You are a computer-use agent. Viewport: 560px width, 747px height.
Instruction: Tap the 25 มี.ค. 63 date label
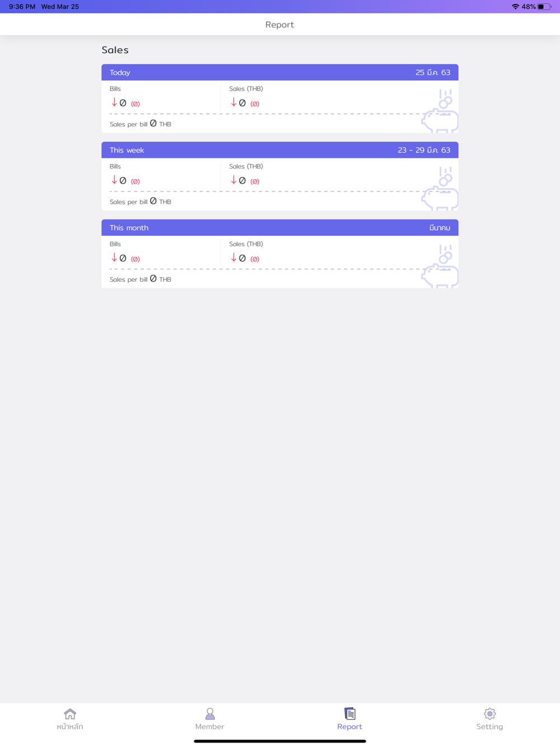pyautogui.click(x=433, y=72)
